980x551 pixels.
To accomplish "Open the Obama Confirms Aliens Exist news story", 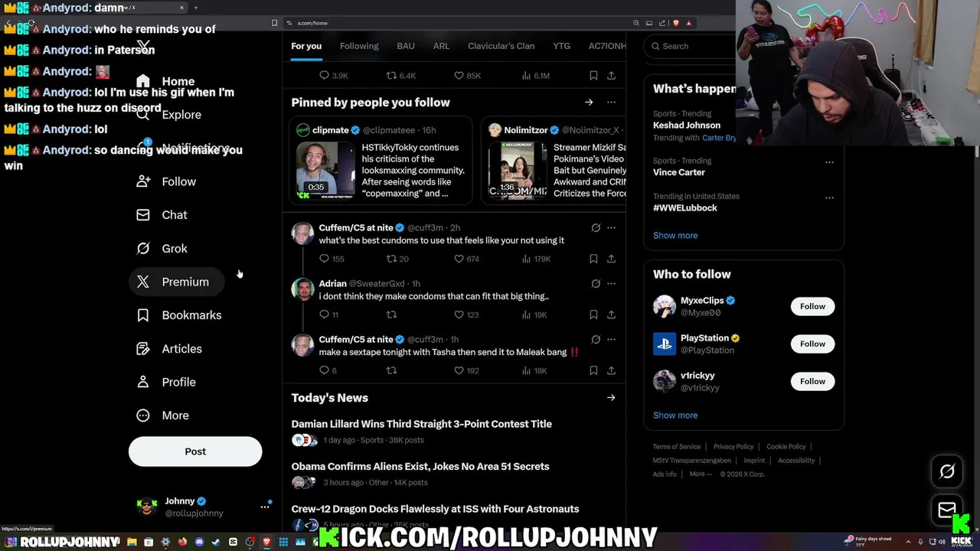I will click(x=420, y=467).
